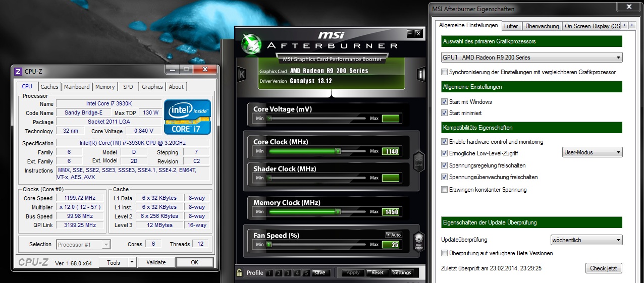Toggle Enable hardware control and monitoring
The width and height of the screenshot is (644, 283).
[445, 142]
